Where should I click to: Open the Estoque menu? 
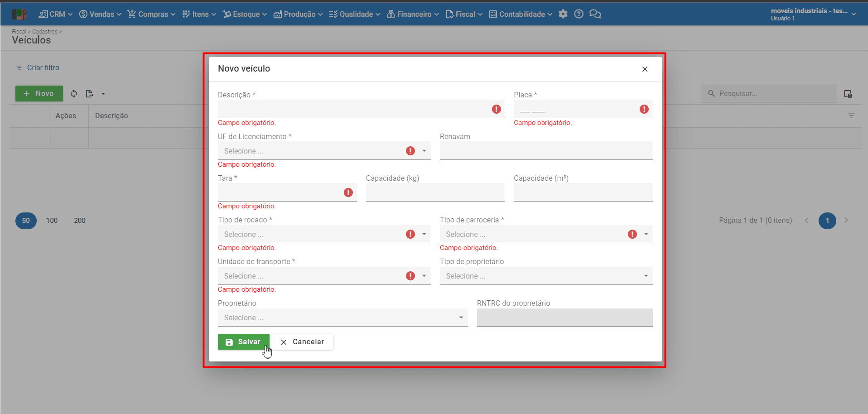[x=245, y=14]
